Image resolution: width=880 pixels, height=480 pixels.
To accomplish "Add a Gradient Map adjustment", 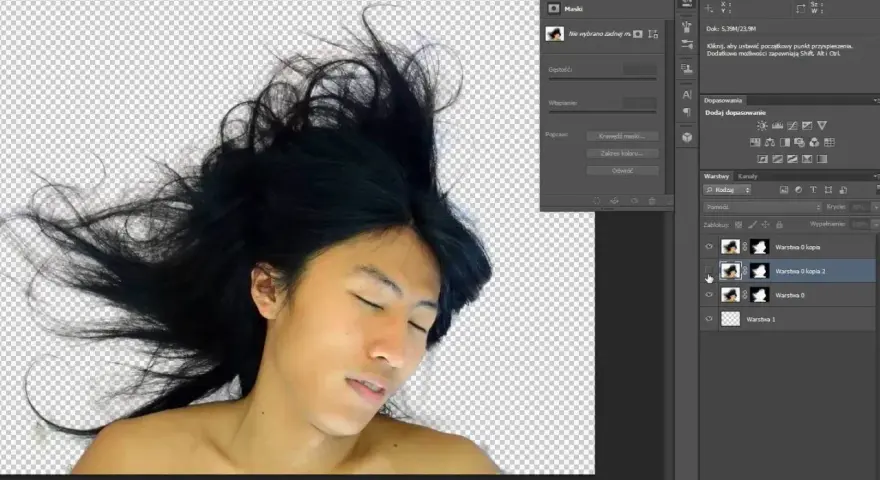I will [822, 159].
